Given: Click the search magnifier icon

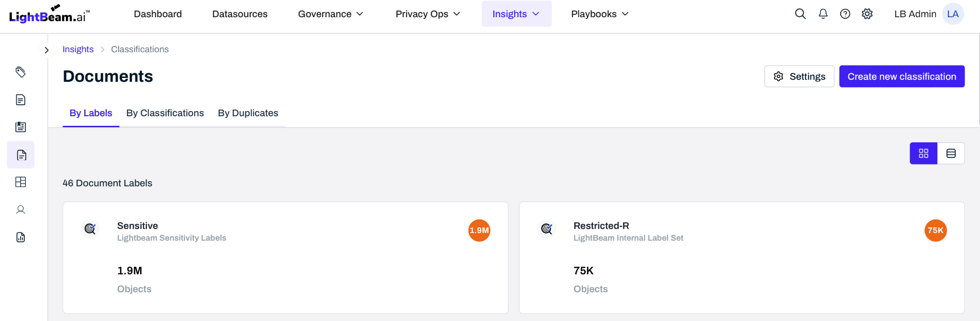Looking at the screenshot, I should tap(800, 14).
